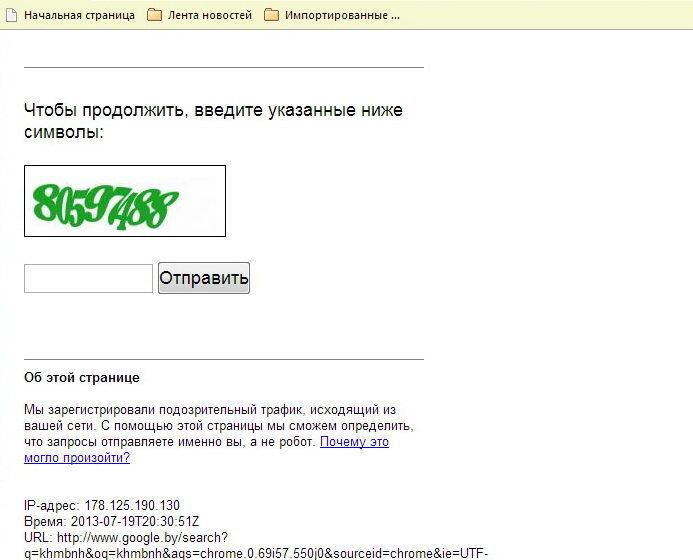Open the Почему это могло произойти? link
693x560 pixels.
(x=354, y=441)
